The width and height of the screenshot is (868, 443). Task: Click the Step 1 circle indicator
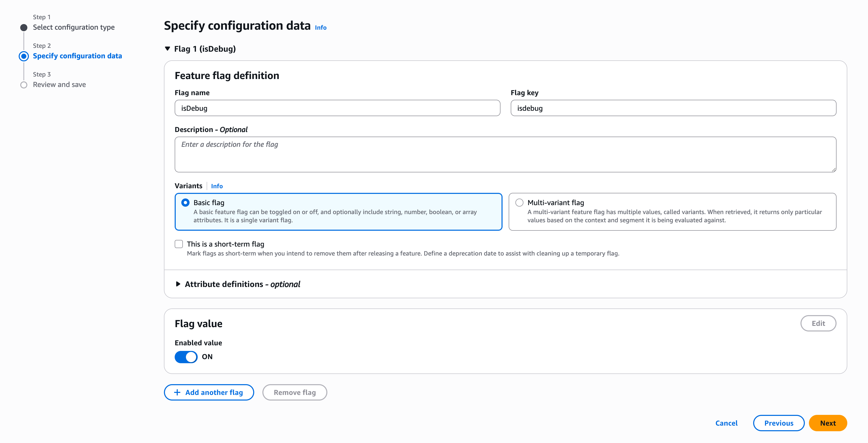coord(24,27)
